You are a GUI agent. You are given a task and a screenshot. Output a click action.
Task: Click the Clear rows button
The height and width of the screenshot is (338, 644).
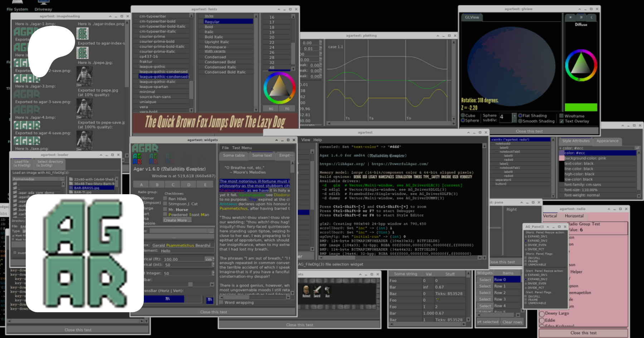pos(512,322)
